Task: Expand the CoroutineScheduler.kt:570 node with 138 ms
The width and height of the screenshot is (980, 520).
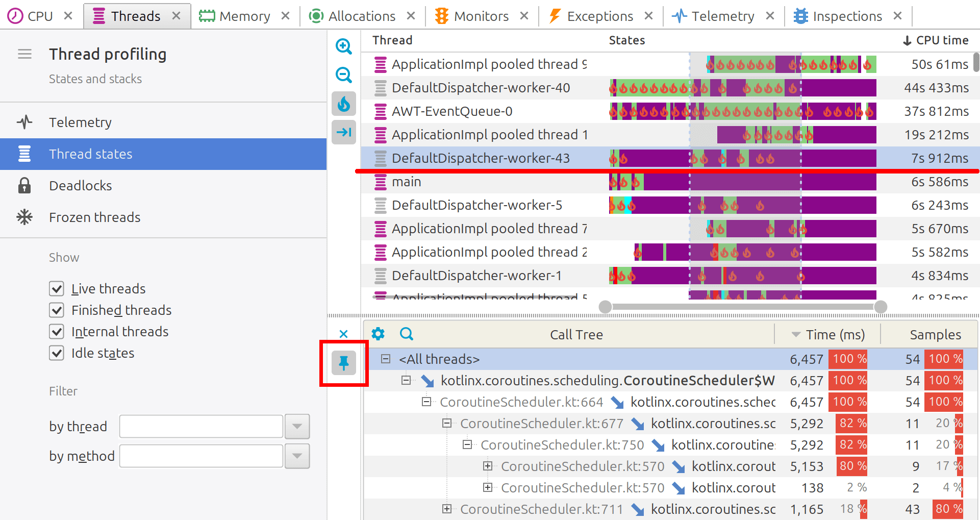Action: (488, 487)
